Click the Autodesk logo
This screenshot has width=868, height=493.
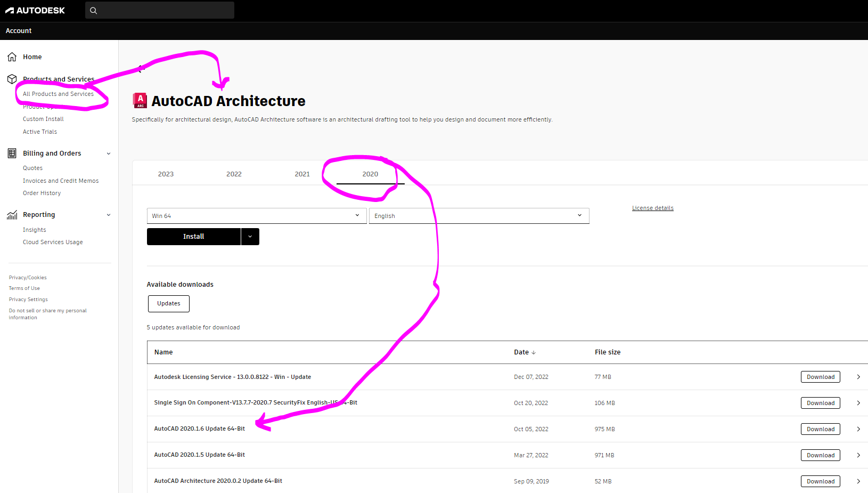coord(35,10)
